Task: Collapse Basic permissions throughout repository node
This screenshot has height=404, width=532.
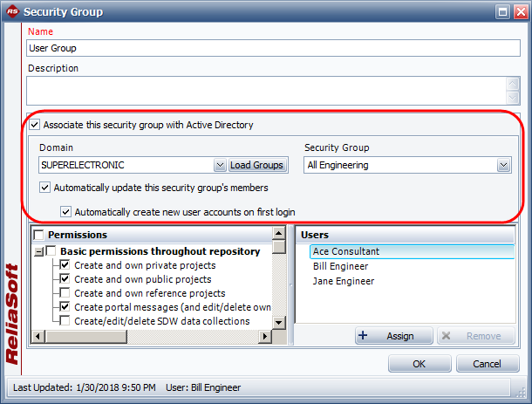Action: 38,251
